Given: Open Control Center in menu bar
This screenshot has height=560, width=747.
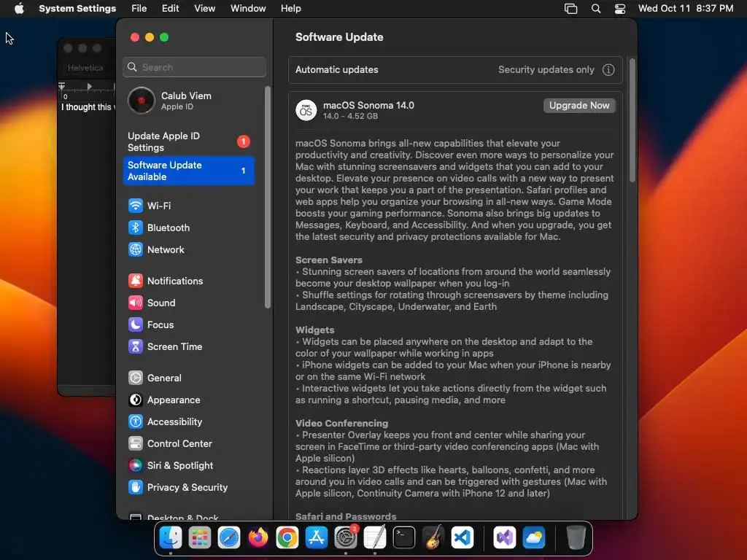Looking at the screenshot, I should [620, 9].
